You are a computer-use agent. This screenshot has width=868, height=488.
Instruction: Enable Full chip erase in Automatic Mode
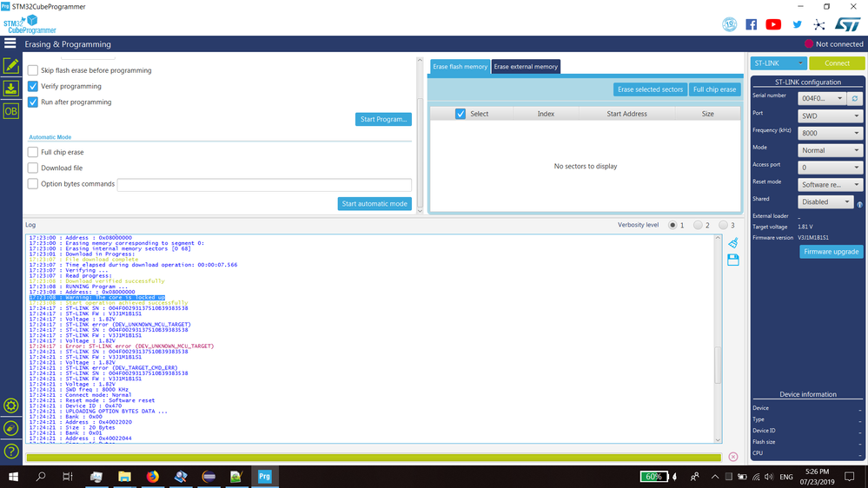(x=33, y=152)
